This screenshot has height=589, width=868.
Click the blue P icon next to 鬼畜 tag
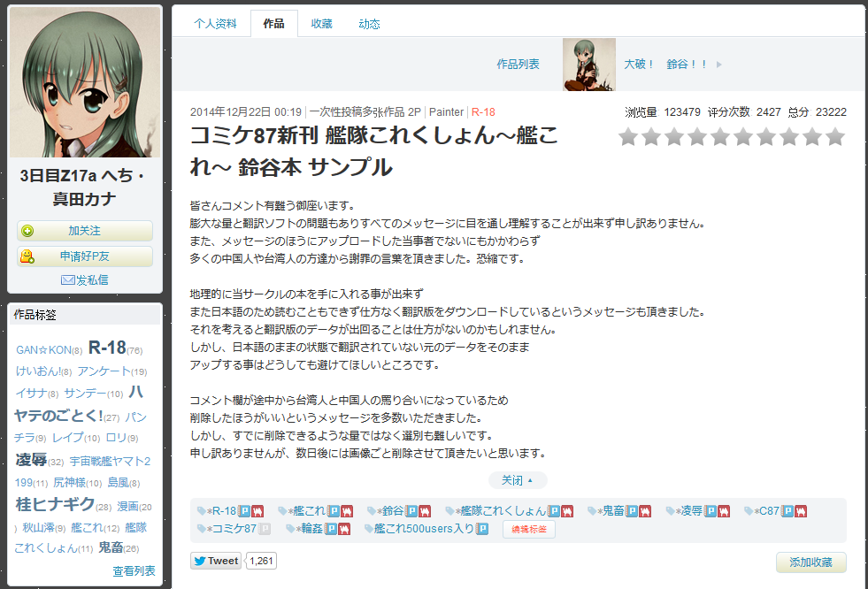(632, 511)
